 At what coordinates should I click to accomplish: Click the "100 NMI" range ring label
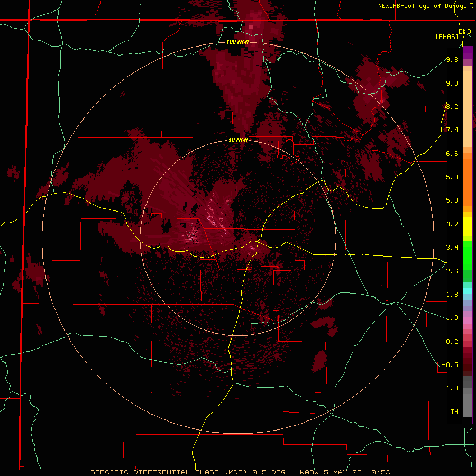tap(237, 42)
